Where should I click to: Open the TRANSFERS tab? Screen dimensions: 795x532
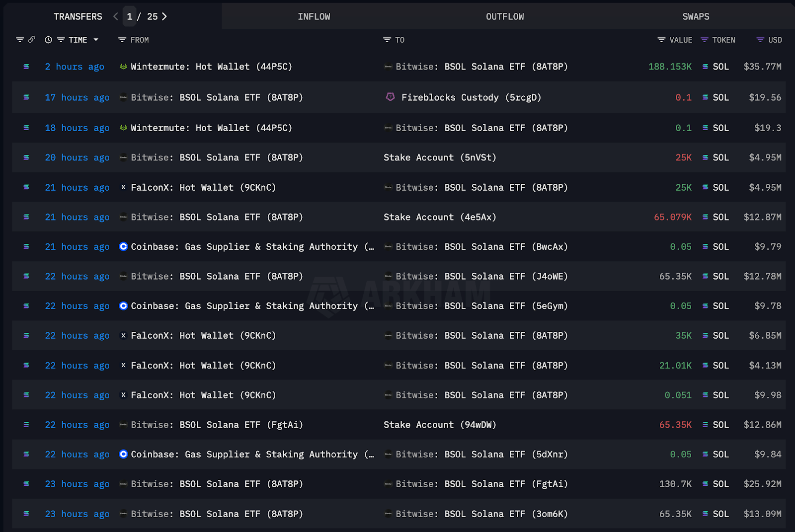pos(78,16)
